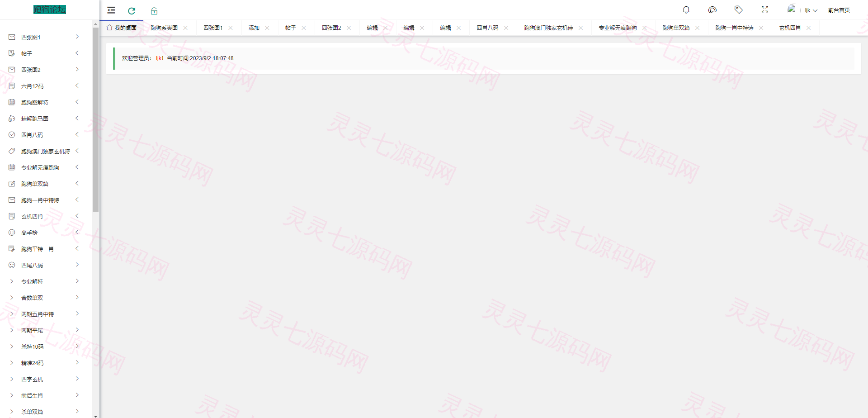Open the notifications bell
The width and height of the screenshot is (868, 418).
coord(686,10)
